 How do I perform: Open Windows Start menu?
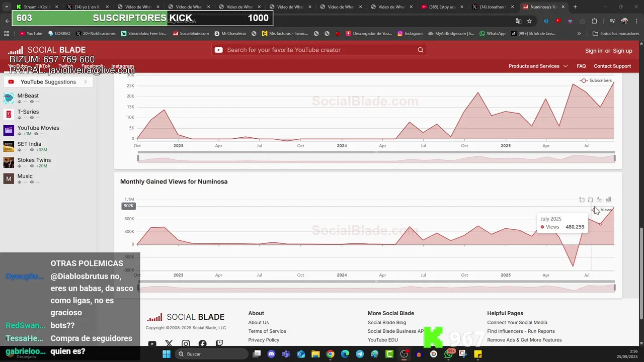click(167, 354)
